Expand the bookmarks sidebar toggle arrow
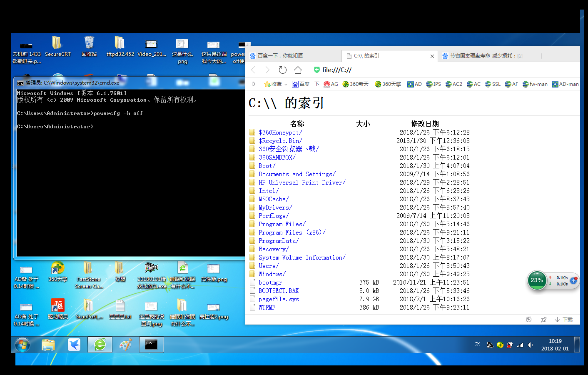This screenshot has height=375, width=588. point(253,84)
